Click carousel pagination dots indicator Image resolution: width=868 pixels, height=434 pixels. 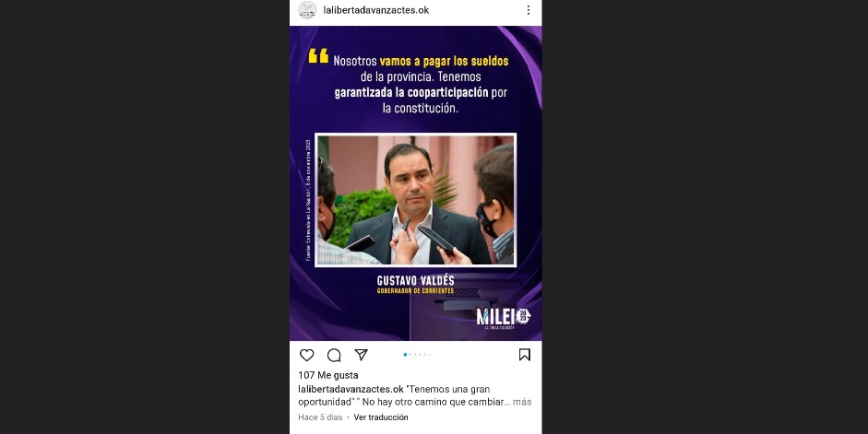coord(419,355)
